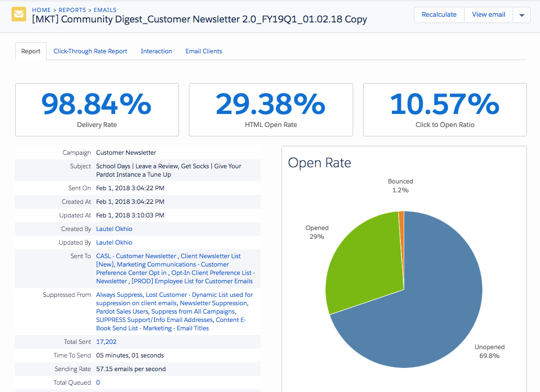Open the Newsletter Suppression list link
The width and height of the screenshot is (540, 392).
[213, 303]
